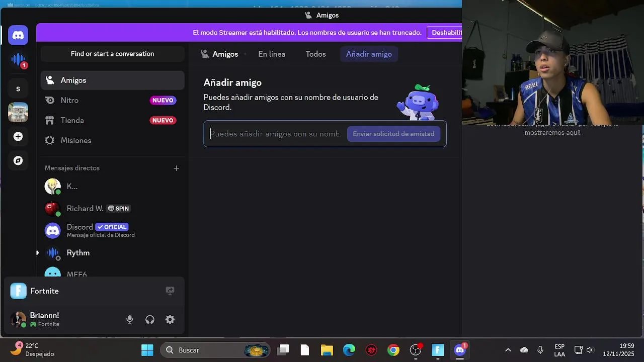Open Amigos in the sidebar
The height and width of the screenshot is (362, 644).
tap(112, 80)
